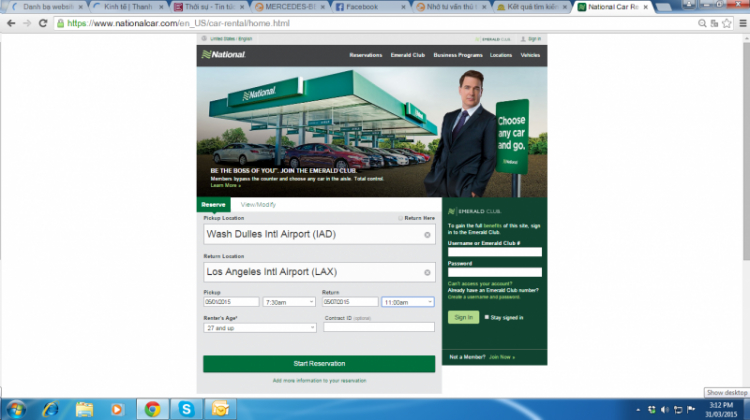Click the National logo in the header
Image resolution: width=750 pixels, height=420 pixels.
pos(223,55)
